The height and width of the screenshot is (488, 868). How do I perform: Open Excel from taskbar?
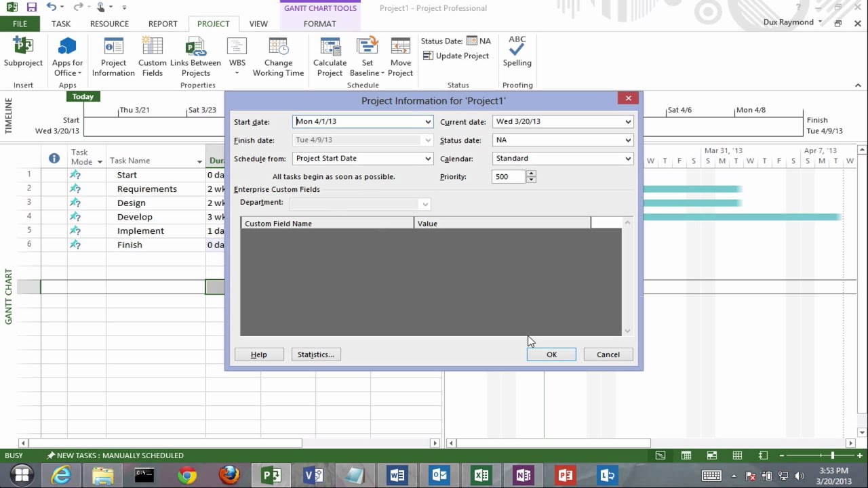pos(481,475)
